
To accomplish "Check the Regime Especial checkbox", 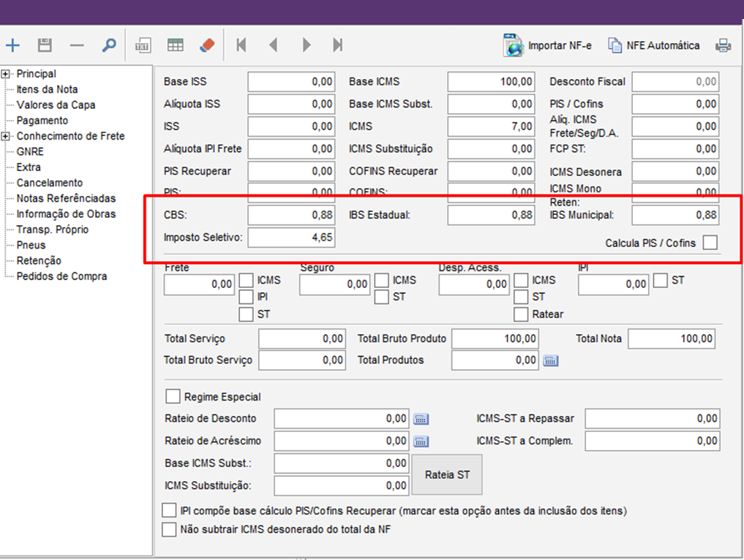I will click(173, 396).
